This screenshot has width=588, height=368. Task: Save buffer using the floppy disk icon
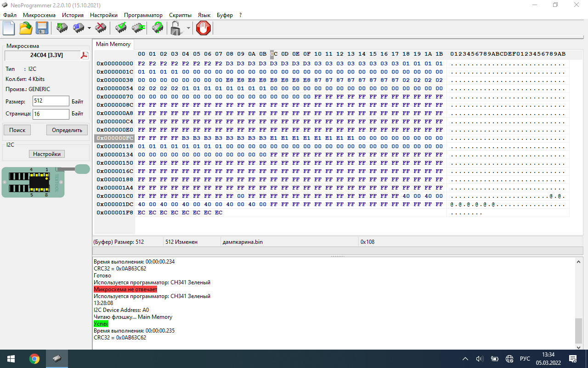click(42, 29)
